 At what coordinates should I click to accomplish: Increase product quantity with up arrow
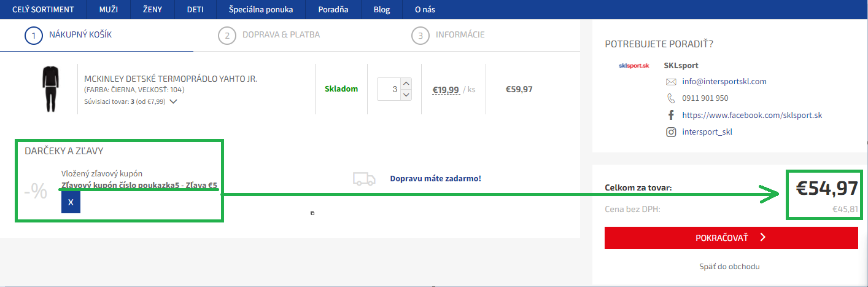(405, 84)
